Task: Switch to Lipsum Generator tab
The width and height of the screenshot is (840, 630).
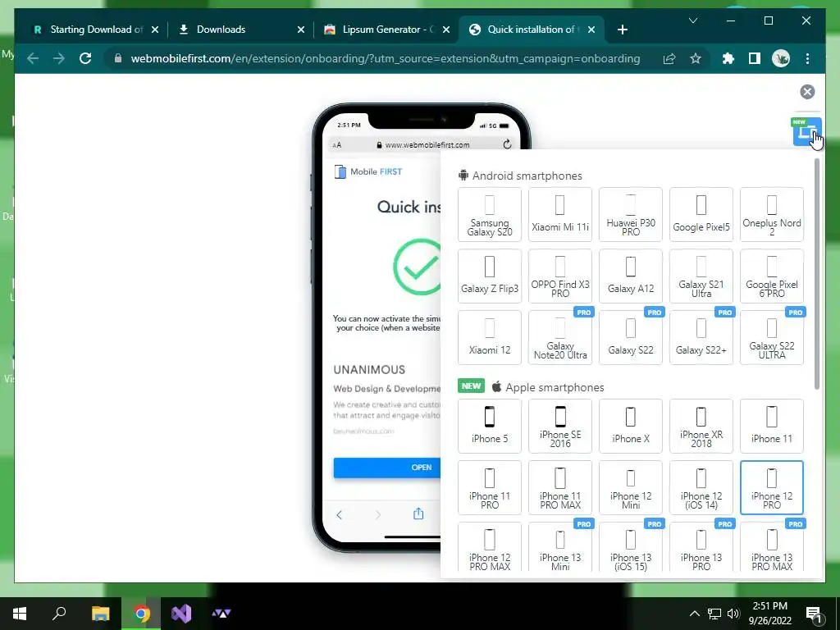Action: tap(389, 30)
